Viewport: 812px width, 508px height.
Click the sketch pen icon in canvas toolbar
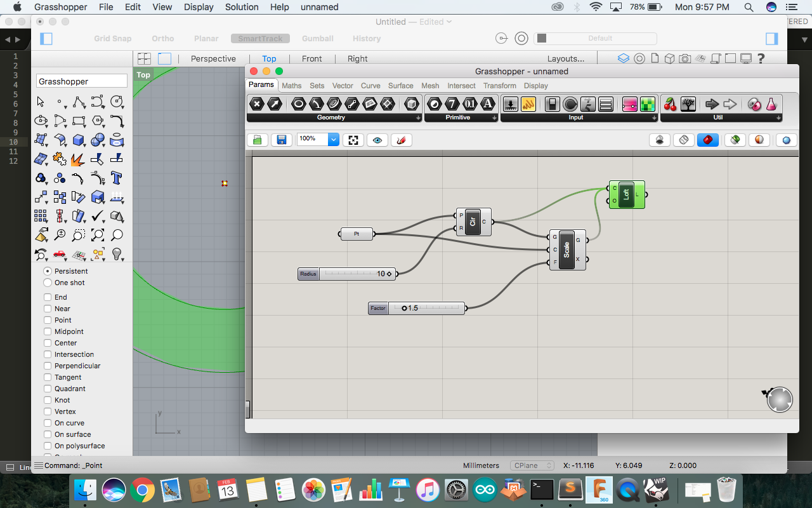[x=402, y=140]
